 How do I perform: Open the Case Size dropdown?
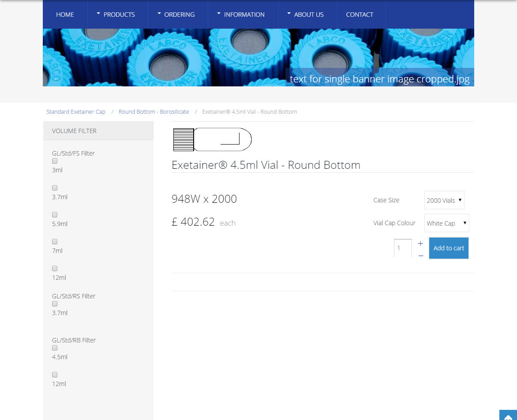pyautogui.click(x=444, y=200)
